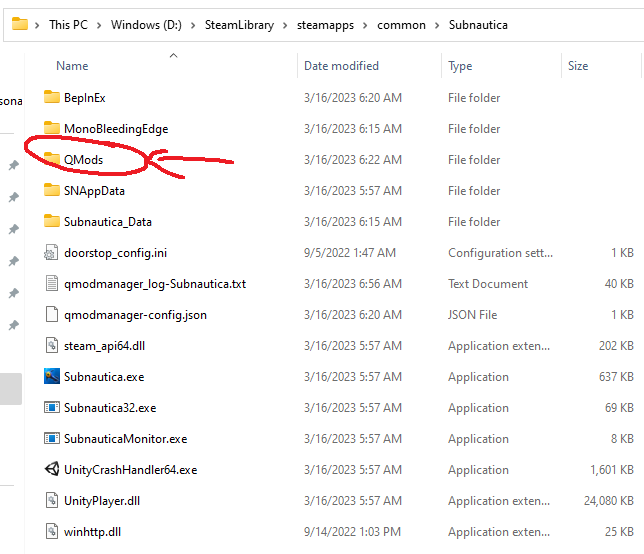644x554 pixels.
Task: Go to Windows (D:) breadcrumb
Action: pos(146,25)
